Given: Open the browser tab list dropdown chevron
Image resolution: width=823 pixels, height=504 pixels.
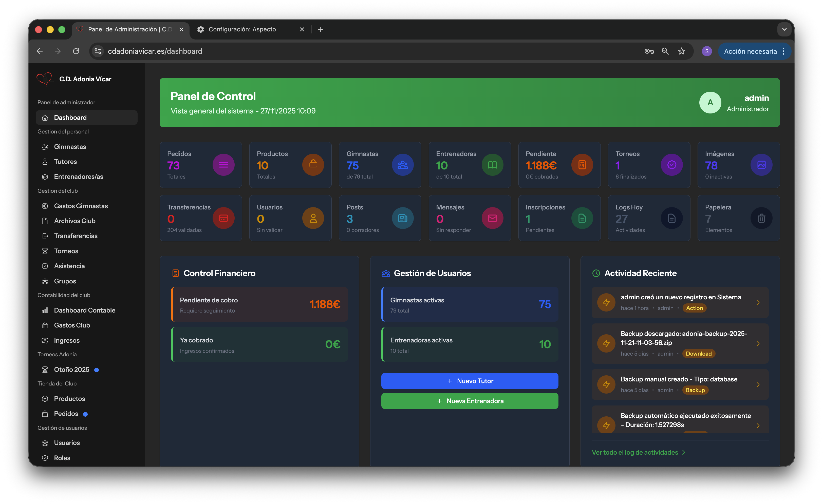Looking at the screenshot, I should (x=784, y=29).
